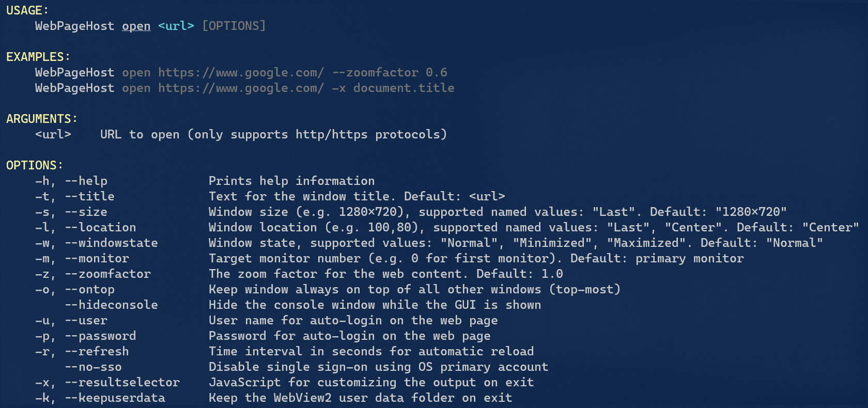
Task: Click the ARGUMENTS: heading
Action: point(42,119)
